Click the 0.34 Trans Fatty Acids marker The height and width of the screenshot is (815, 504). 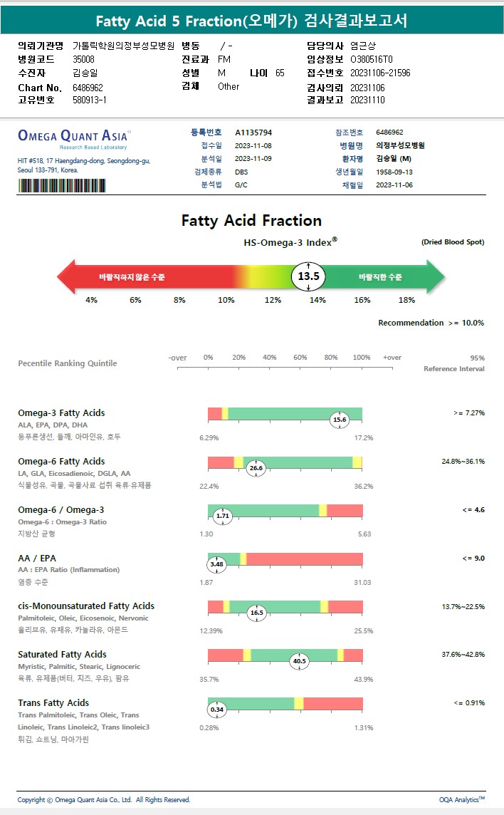217,710
